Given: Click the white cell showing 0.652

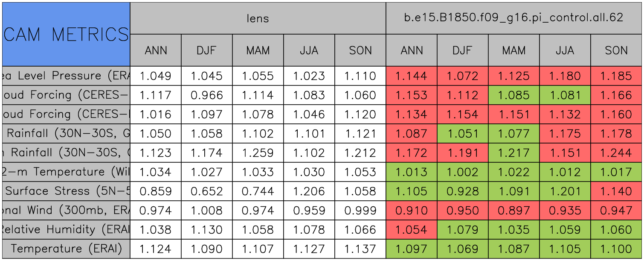Looking at the screenshot, I should point(206,191).
